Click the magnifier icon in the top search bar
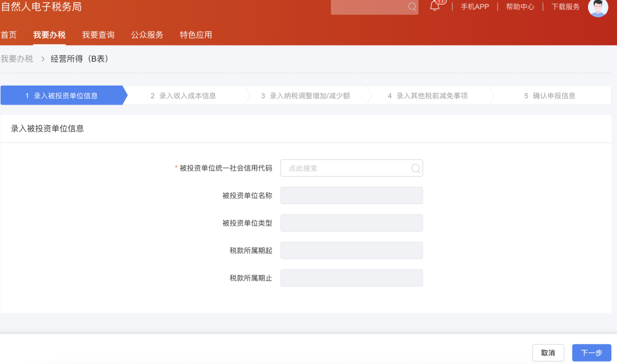Image resolution: width=617 pixels, height=364 pixels. pyautogui.click(x=411, y=7)
